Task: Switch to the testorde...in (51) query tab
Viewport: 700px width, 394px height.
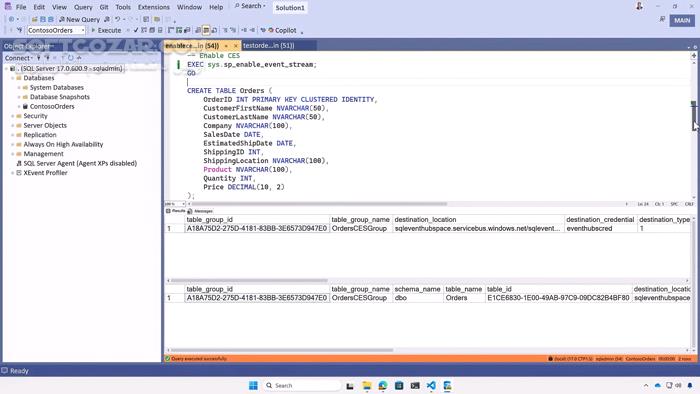Action: click(x=268, y=46)
